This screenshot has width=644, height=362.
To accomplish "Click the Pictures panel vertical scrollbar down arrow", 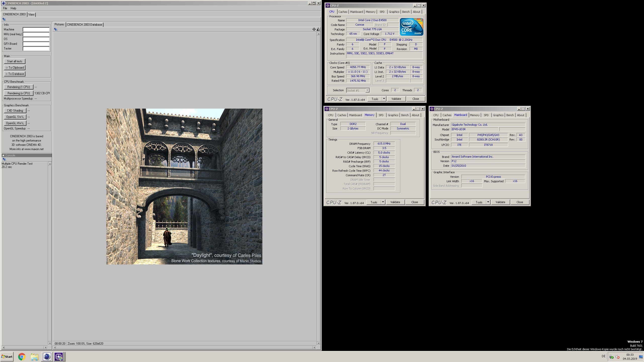I will tap(318, 343).
